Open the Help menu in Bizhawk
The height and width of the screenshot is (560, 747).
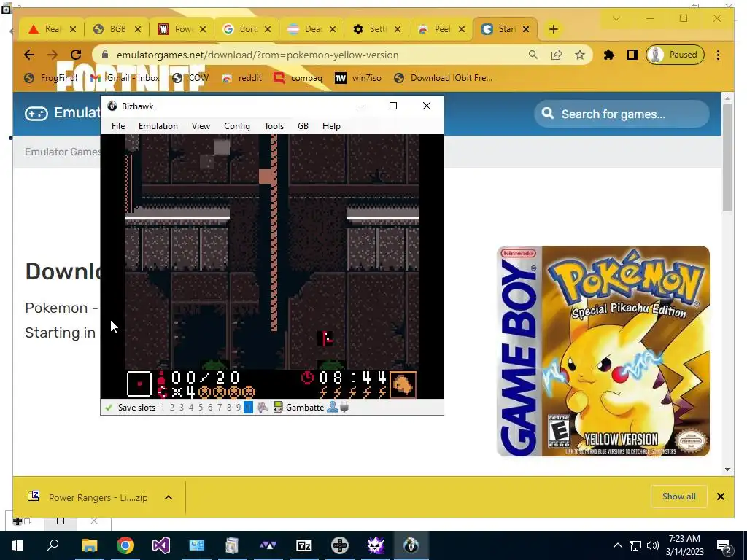[331, 126]
